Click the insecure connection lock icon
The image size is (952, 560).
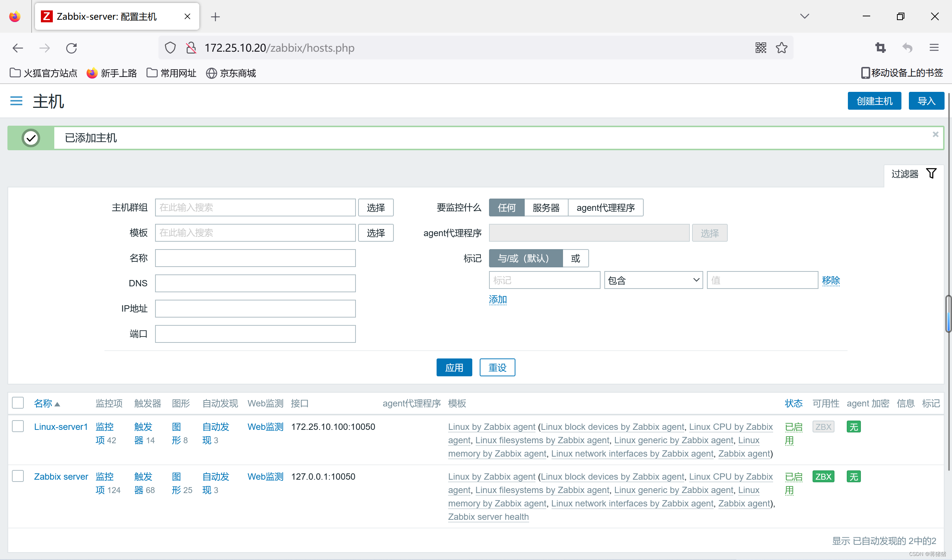coord(191,48)
